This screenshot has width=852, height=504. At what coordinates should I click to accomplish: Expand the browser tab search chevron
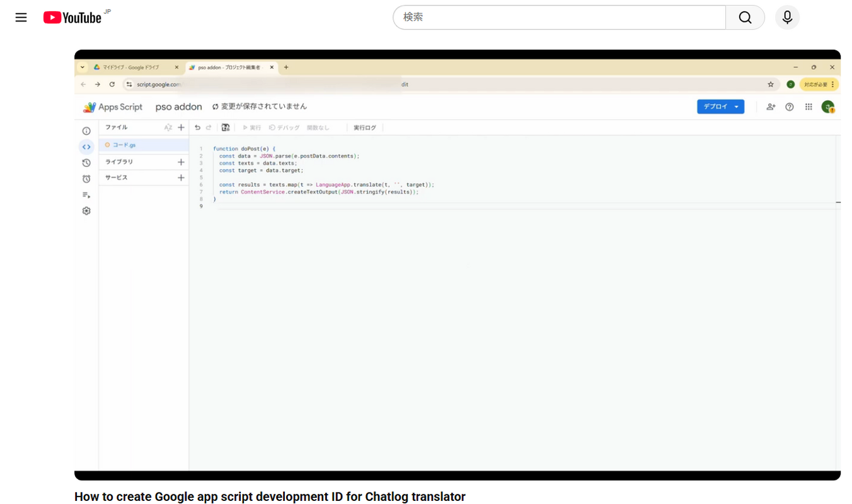point(83,67)
